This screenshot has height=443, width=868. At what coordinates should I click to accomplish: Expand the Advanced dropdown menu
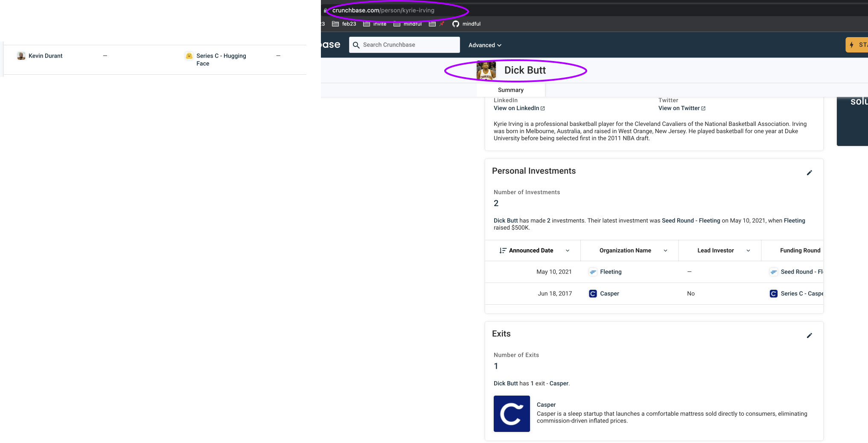click(485, 45)
